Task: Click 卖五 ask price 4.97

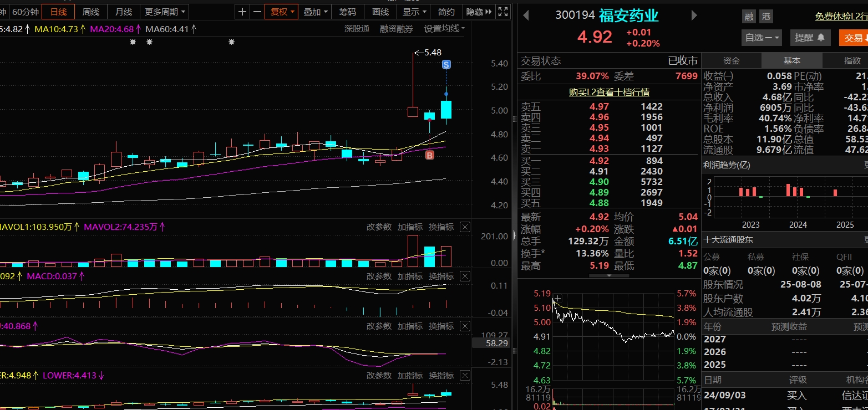Action: coord(600,106)
